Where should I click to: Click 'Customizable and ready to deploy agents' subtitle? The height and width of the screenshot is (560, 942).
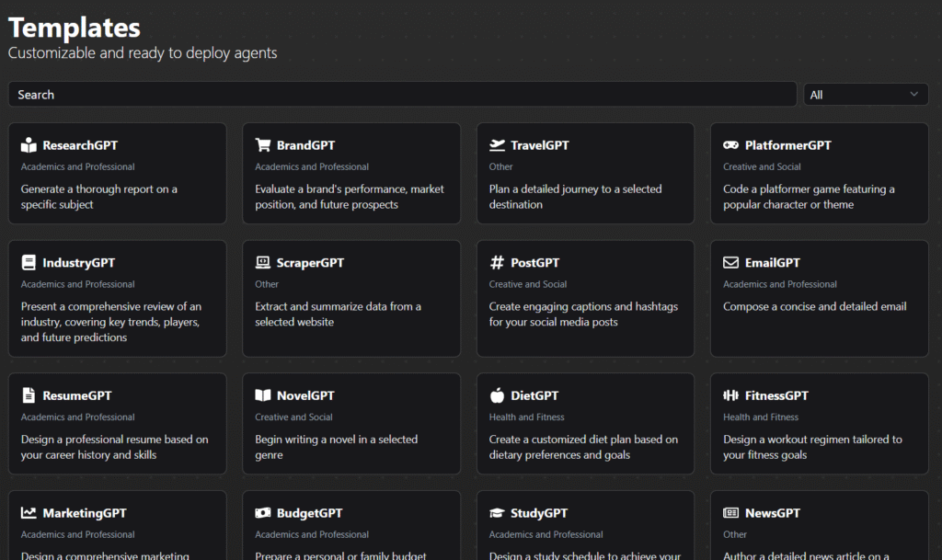[143, 53]
